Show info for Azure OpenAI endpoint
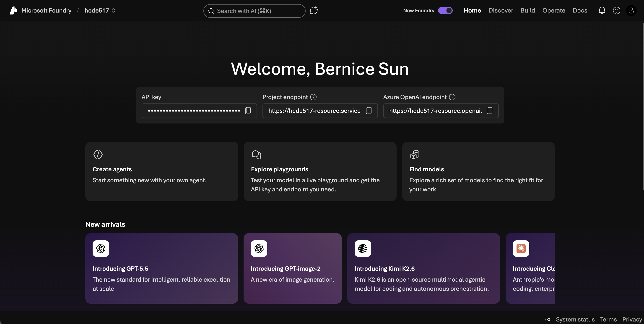Screen dimensions: 644x324 (452, 97)
